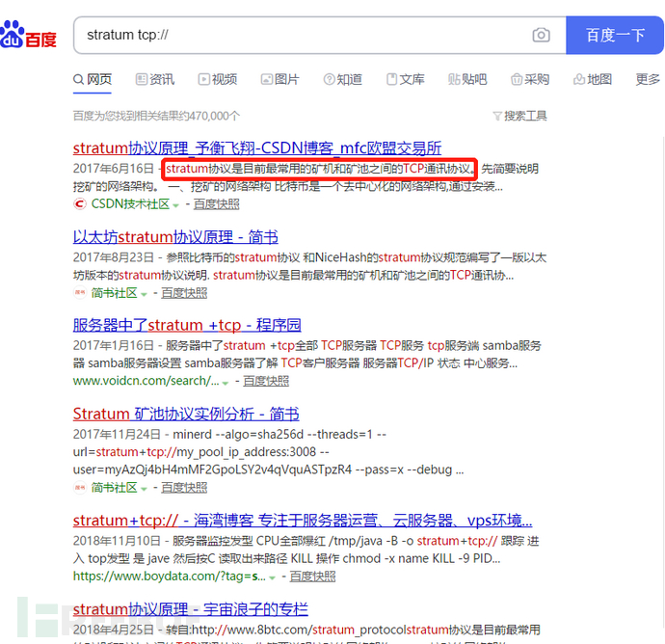The width and height of the screenshot is (665, 644).
Task: Click the 视频 play icon
Action: coord(204,79)
